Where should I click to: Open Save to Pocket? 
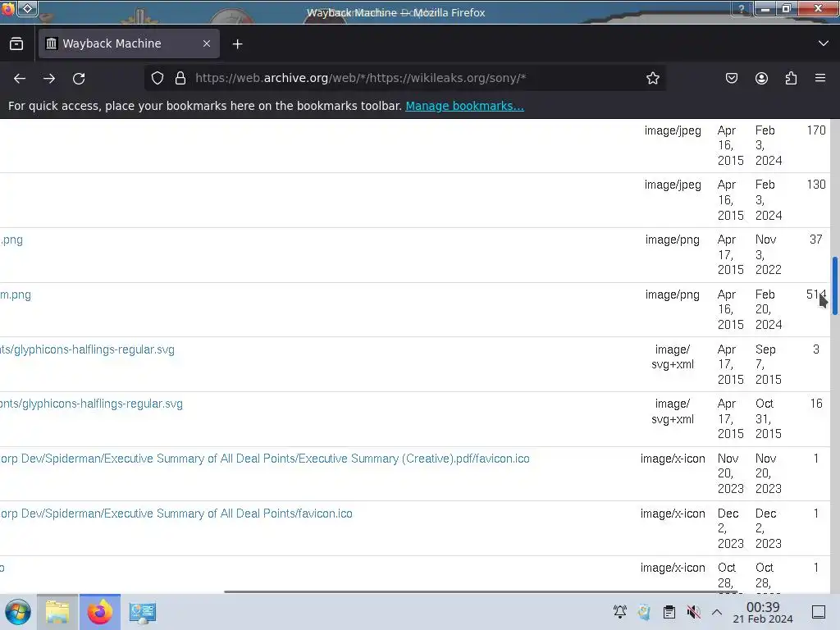(731, 78)
